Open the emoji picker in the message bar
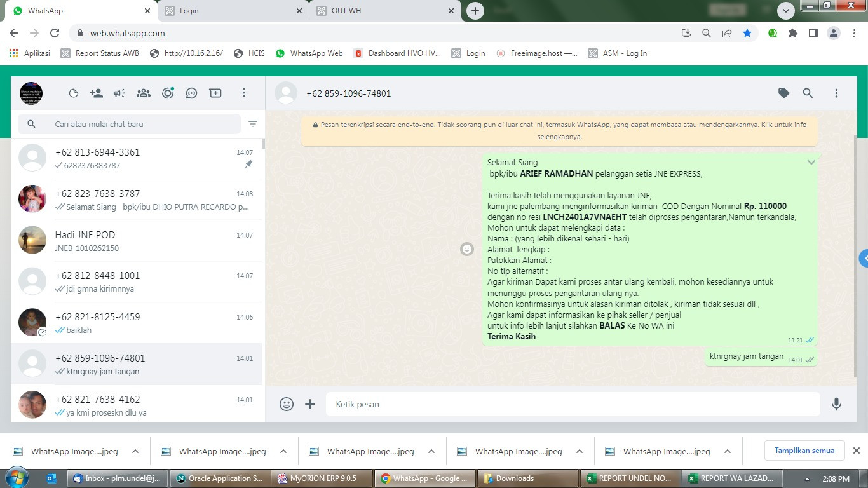Image resolution: width=868 pixels, height=488 pixels. click(287, 404)
